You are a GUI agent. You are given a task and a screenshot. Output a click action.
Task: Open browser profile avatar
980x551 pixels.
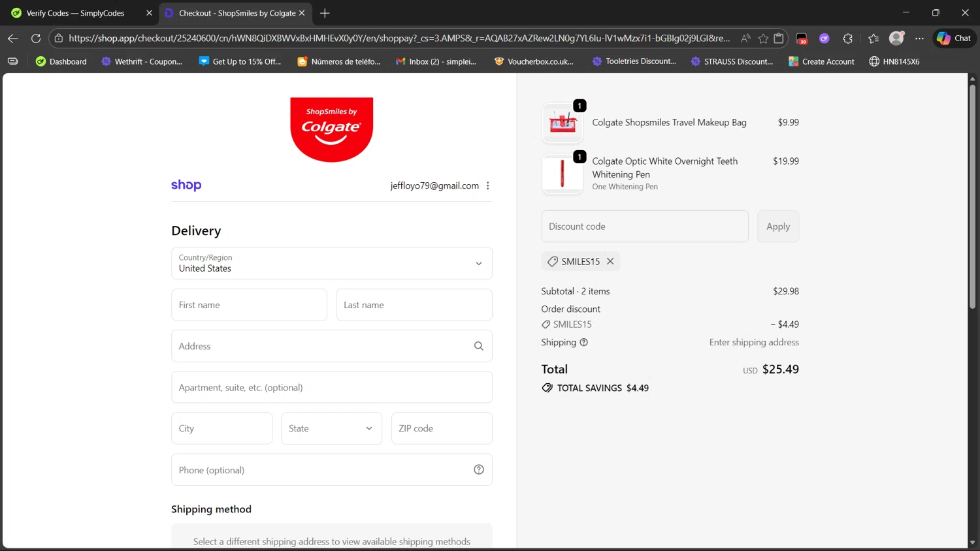[x=897, y=38]
